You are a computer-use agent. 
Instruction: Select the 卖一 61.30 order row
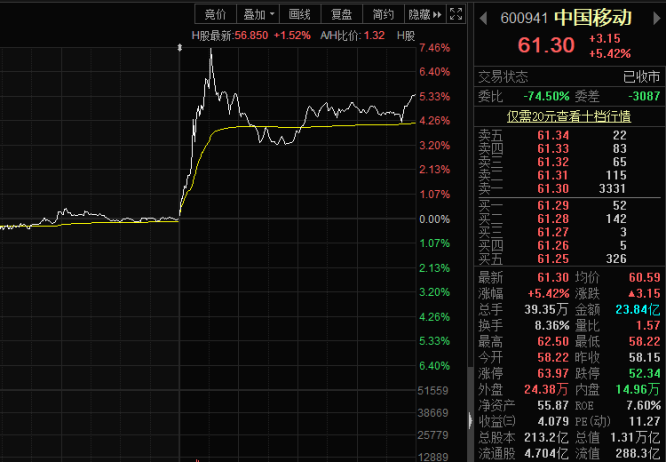point(569,189)
